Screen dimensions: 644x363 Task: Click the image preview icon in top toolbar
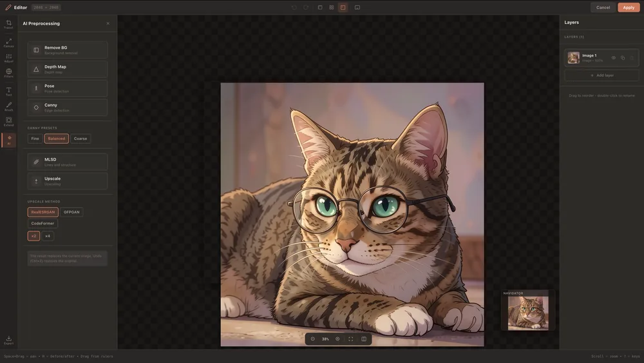pos(357,7)
